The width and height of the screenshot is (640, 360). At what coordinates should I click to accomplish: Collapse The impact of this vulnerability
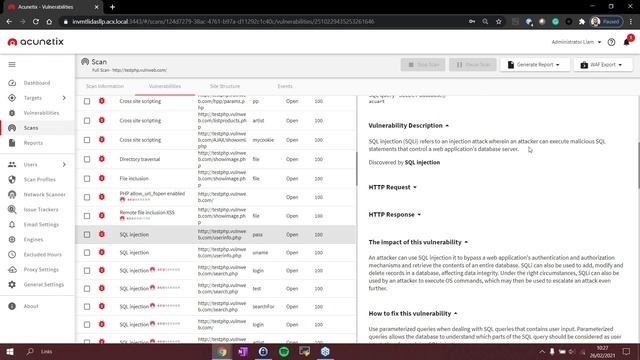[418, 242]
